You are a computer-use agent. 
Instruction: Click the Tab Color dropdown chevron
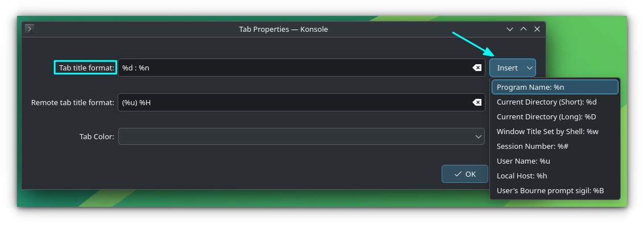click(479, 136)
